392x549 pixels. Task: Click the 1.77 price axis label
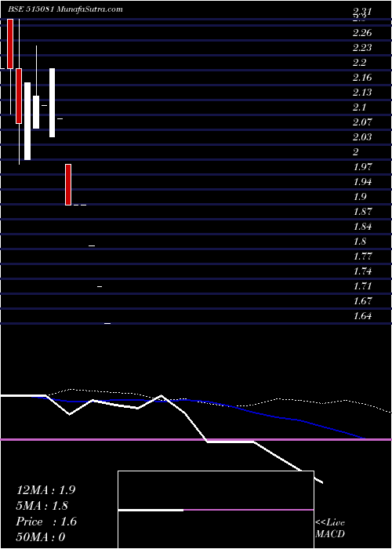pyautogui.click(x=362, y=256)
